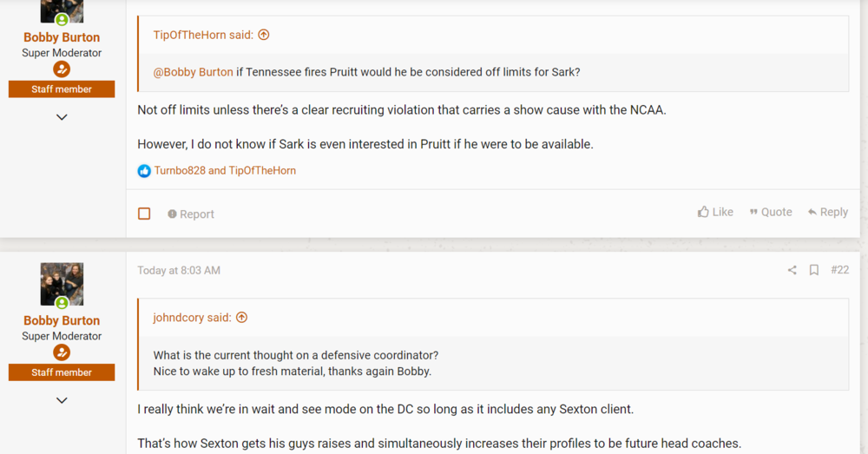Click the moderator badge icon in second post
This screenshot has width=868, height=454.
coord(62,352)
